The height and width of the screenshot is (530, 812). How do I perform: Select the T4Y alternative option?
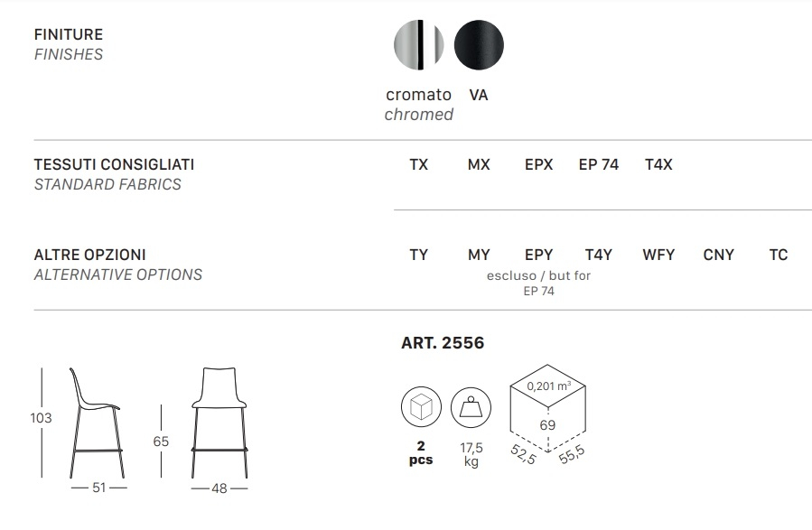tap(599, 255)
